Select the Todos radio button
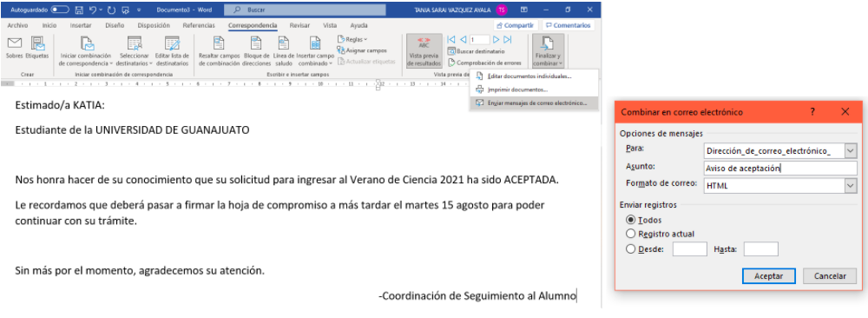 tap(630, 220)
